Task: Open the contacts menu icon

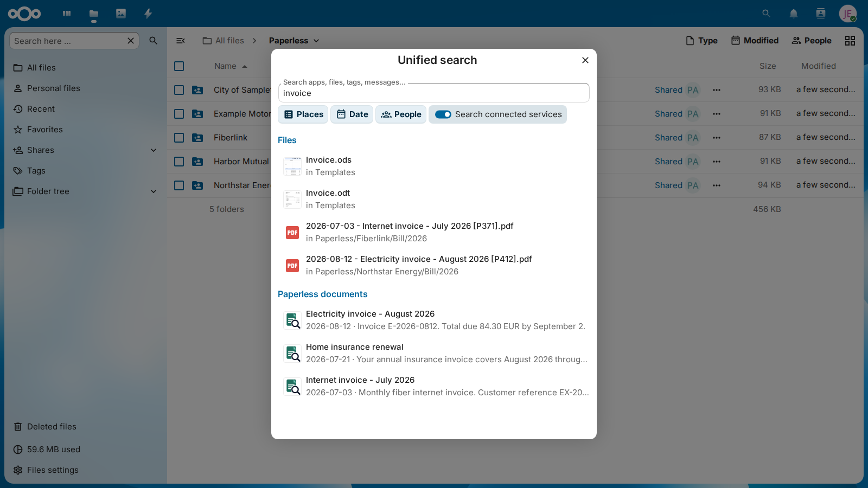Action: coord(821,14)
